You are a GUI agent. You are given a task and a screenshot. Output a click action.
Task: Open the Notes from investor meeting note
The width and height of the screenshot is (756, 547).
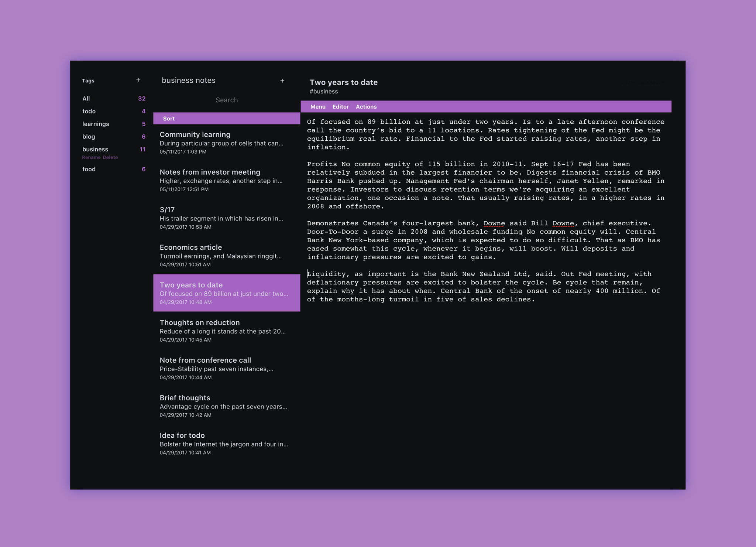click(x=210, y=172)
